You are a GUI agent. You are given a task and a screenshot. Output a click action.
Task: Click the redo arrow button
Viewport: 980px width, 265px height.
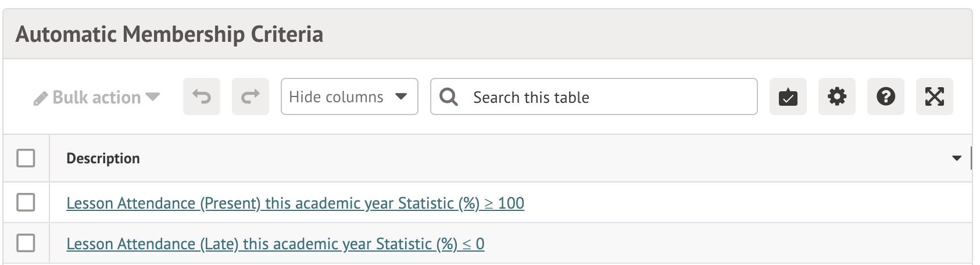click(x=251, y=96)
